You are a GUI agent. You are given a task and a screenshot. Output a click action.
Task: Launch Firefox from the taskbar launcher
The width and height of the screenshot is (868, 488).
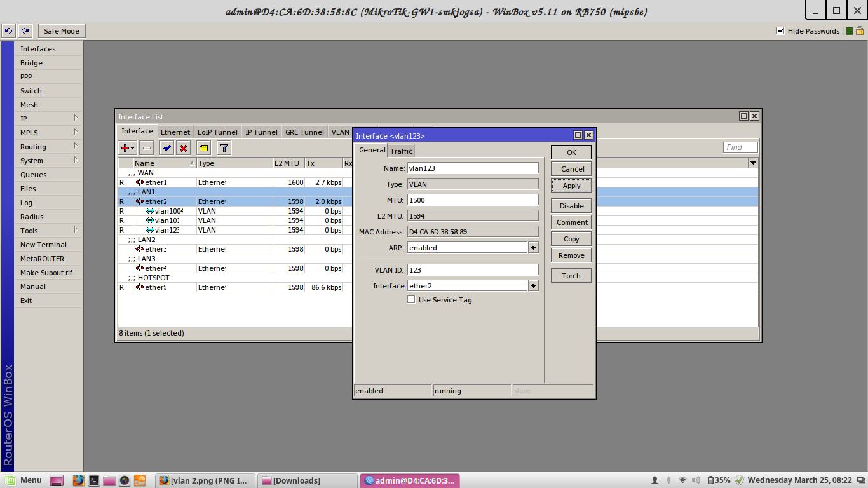[78, 480]
